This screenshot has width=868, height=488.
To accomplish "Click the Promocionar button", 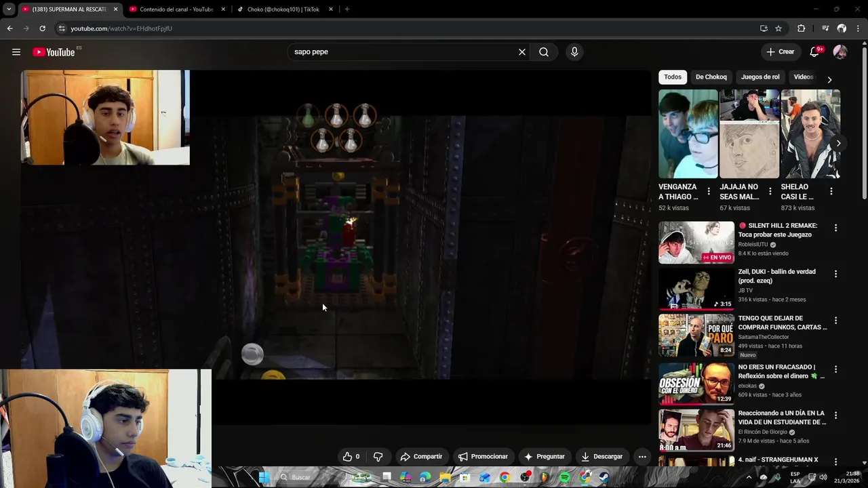I will click(x=483, y=457).
